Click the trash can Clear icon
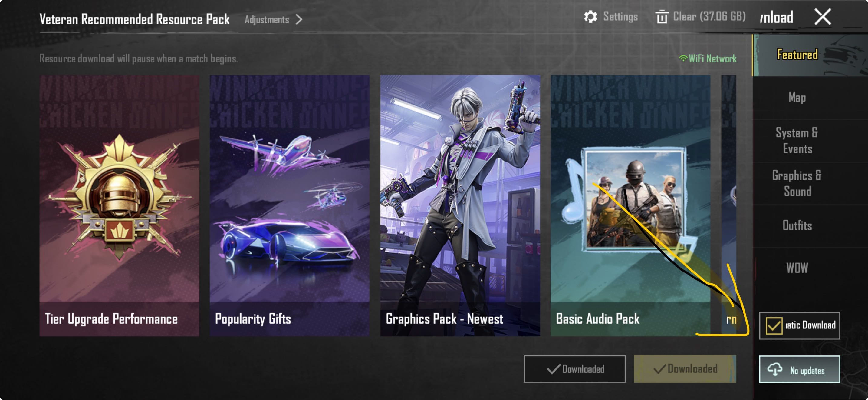Viewport: 868px width, 400px height. point(662,17)
